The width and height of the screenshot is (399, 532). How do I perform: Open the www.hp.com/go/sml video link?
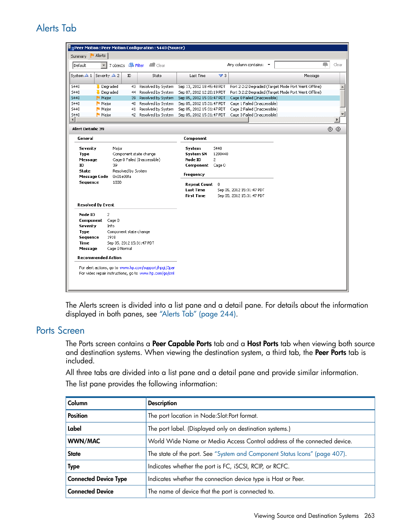pos(157,273)
